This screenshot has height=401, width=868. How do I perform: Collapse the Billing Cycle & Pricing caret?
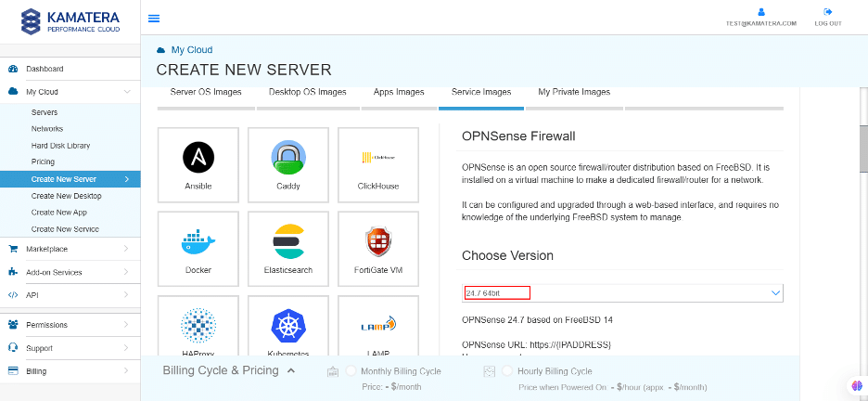coord(292,370)
